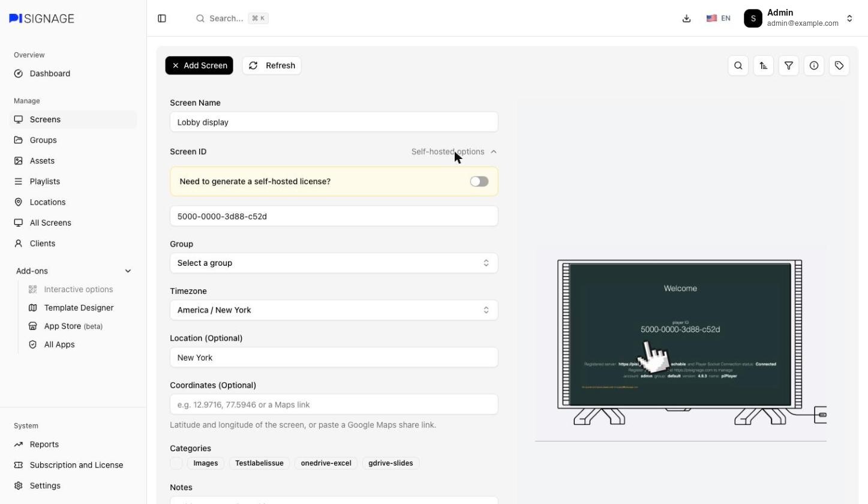Select the Testlabelissue category chip
This screenshot has width=868, height=504.
pos(259,463)
